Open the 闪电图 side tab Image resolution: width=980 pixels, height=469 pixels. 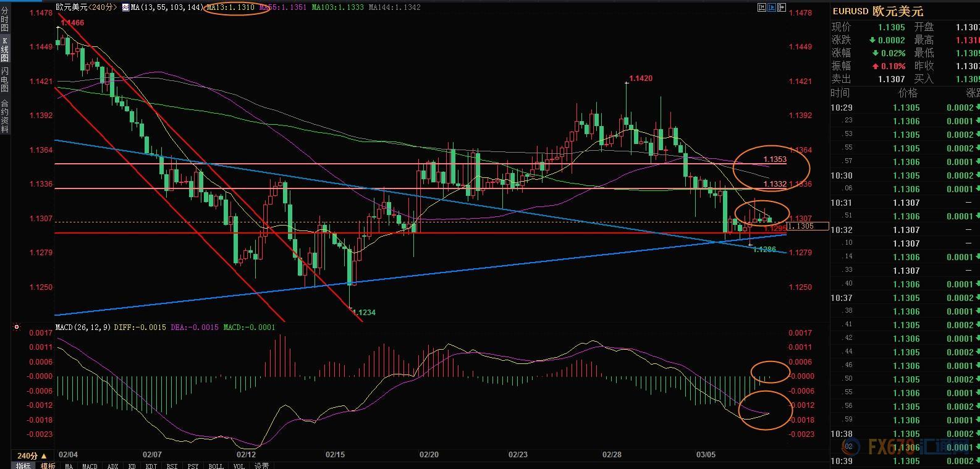click(5, 80)
